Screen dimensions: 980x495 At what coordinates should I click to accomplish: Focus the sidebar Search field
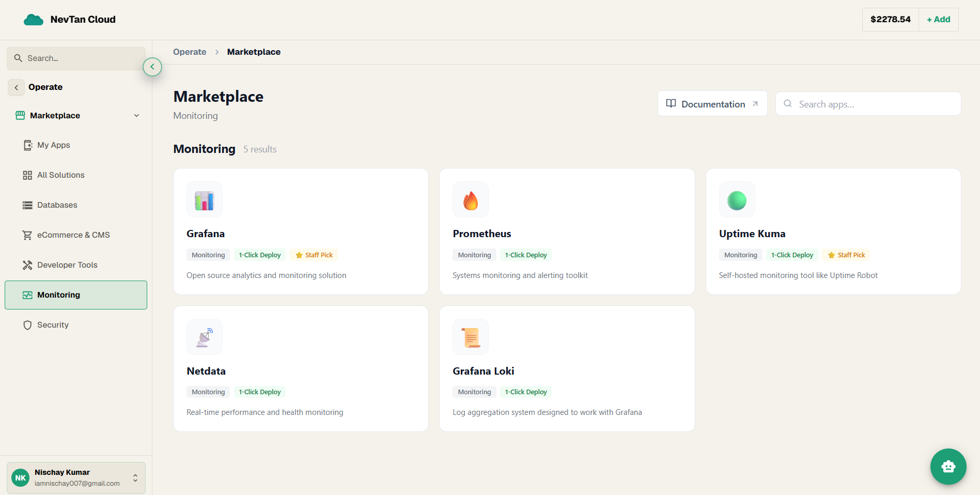[76, 58]
